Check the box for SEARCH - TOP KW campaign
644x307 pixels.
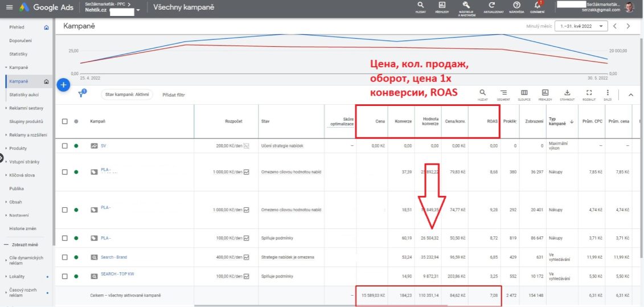click(64, 276)
